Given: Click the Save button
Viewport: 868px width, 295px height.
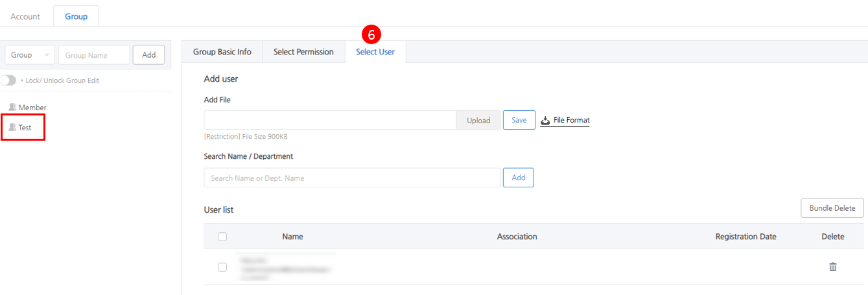Looking at the screenshot, I should [519, 120].
